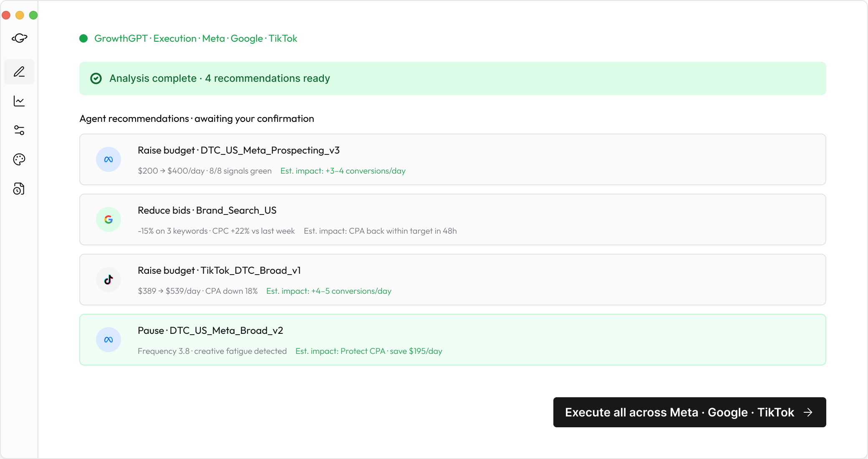Click the Google logo on Brand_Search_US card
868x459 pixels.
(108, 219)
